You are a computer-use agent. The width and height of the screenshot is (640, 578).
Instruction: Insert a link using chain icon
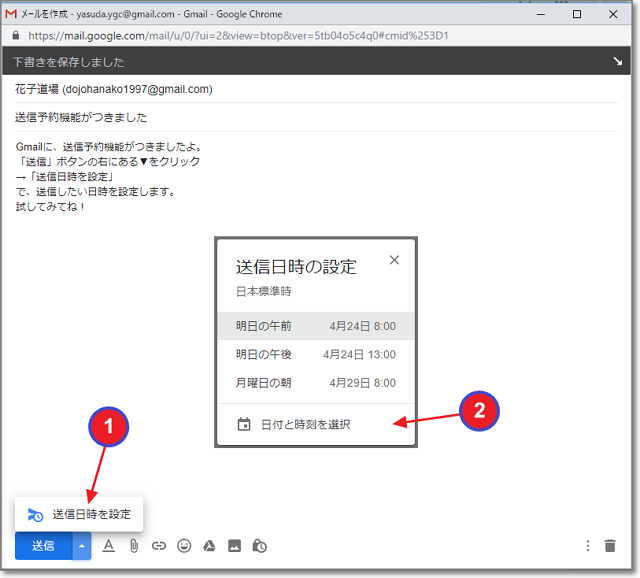tap(159, 546)
